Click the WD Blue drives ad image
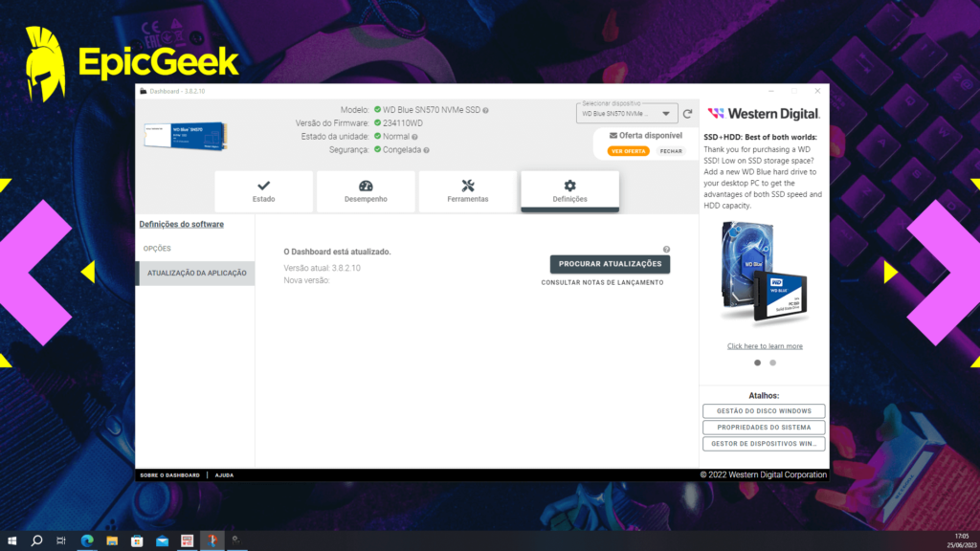The image size is (980, 551). pos(765,276)
